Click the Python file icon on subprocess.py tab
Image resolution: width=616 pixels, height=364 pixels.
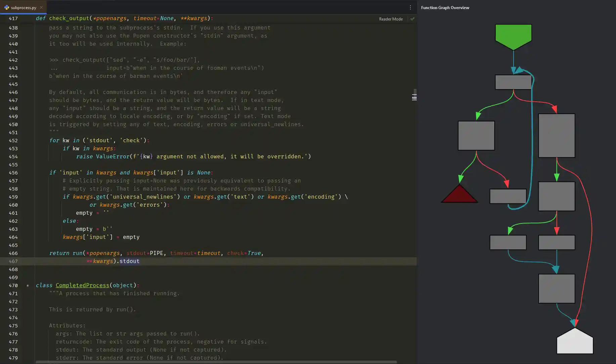coord(6,7)
